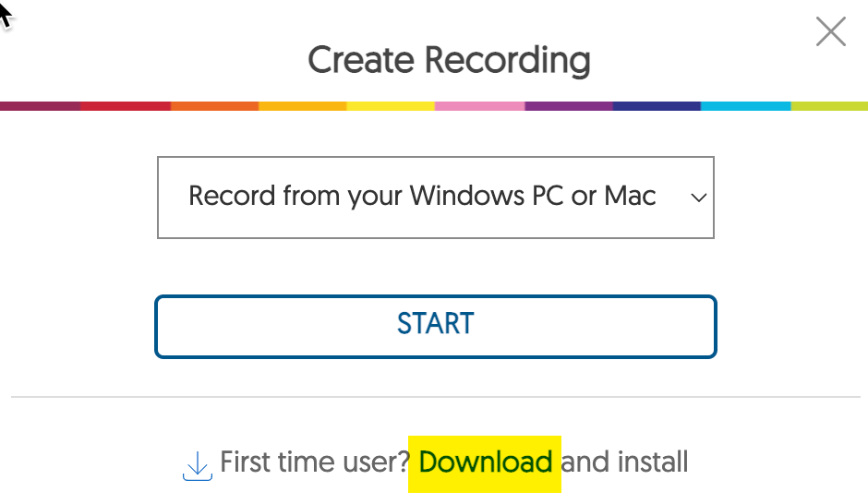Close the Create Recording dialog
Screen dimensions: 868x504
pyautogui.click(x=831, y=31)
